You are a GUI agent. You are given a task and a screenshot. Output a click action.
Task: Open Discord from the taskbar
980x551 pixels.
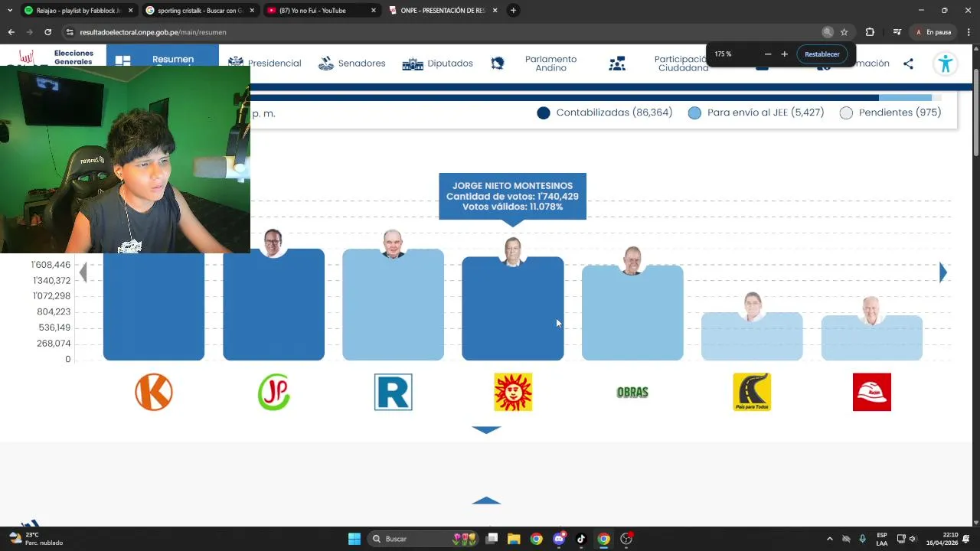click(559, 539)
